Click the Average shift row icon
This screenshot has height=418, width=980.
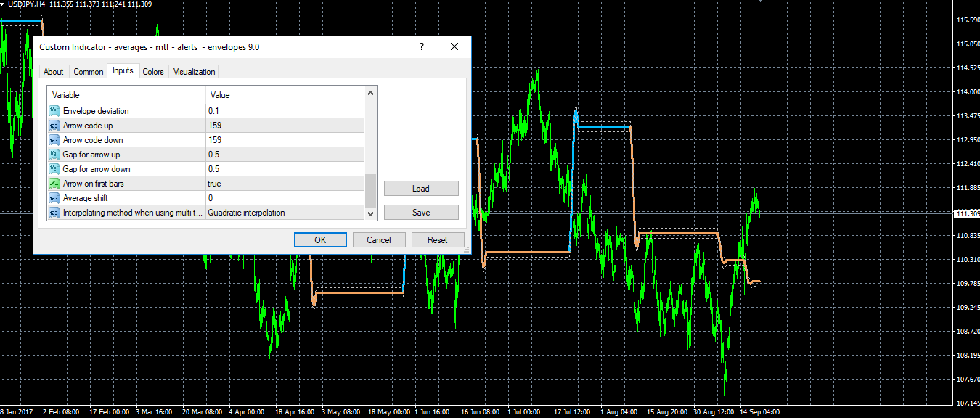pyautogui.click(x=54, y=198)
